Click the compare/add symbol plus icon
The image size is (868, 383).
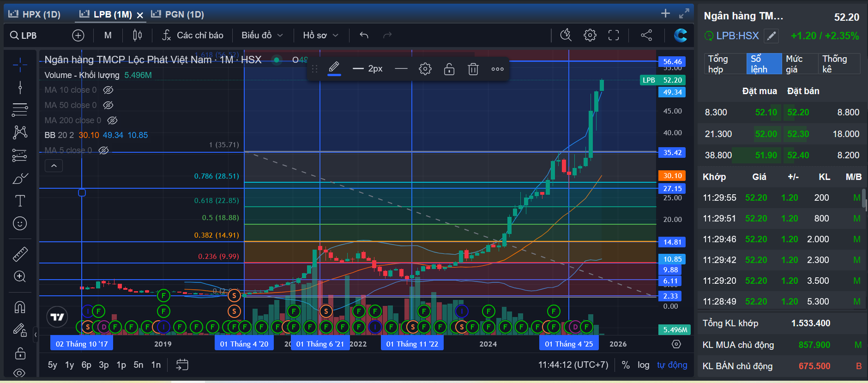click(78, 36)
